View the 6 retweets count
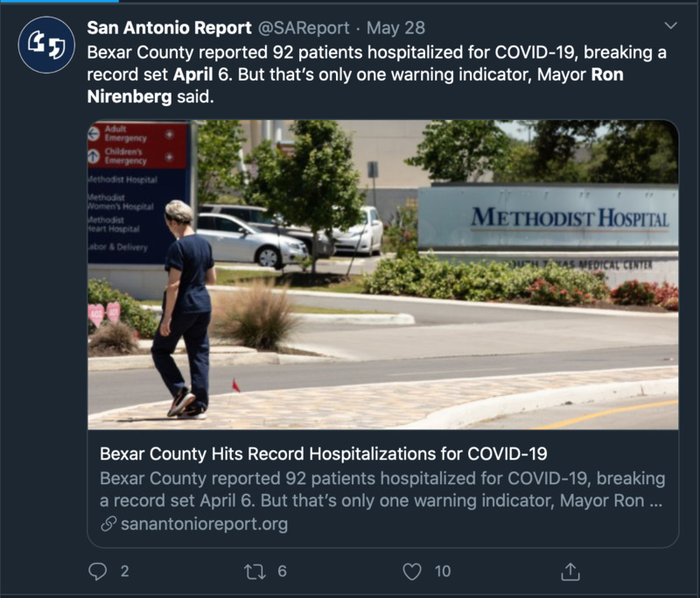Screen dimensions: 700x598 (x=282, y=571)
